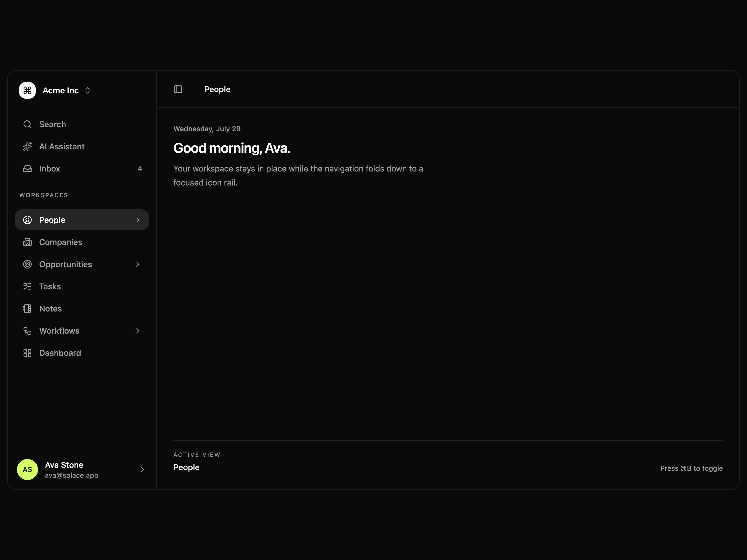747x560 pixels.
Task: Open Dashboard in the sidebar
Action: [82, 353]
